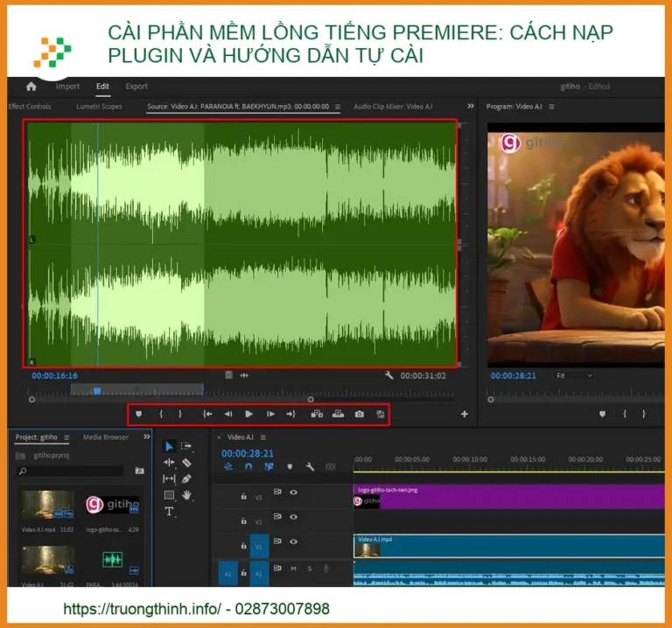Switch to the Edit tab
This screenshot has height=628, width=672.
pyautogui.click(x=102, y=86)
